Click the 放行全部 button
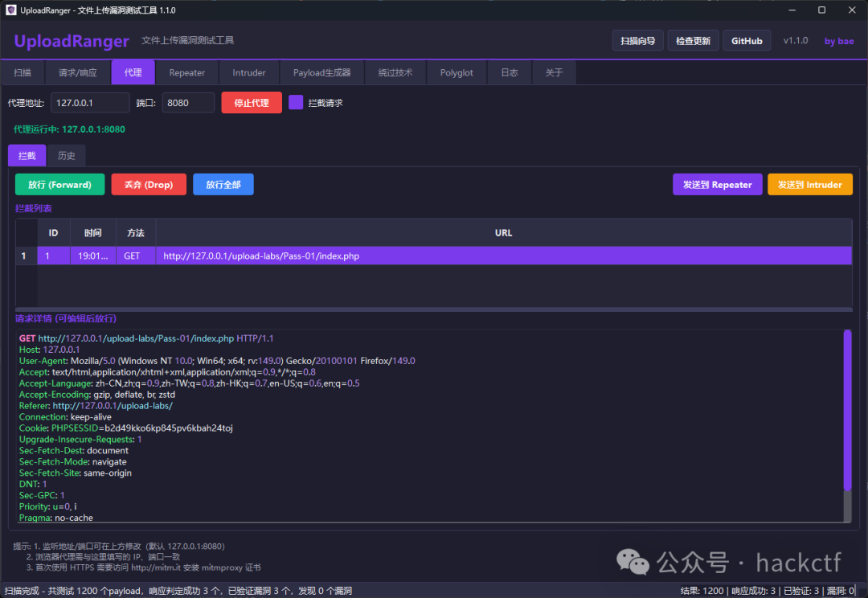 click(223, 184)
